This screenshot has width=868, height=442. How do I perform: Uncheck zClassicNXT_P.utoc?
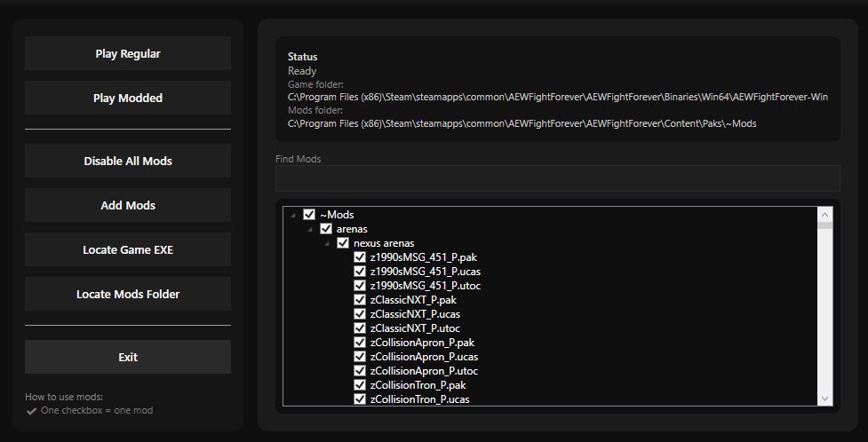coord(360,328)
